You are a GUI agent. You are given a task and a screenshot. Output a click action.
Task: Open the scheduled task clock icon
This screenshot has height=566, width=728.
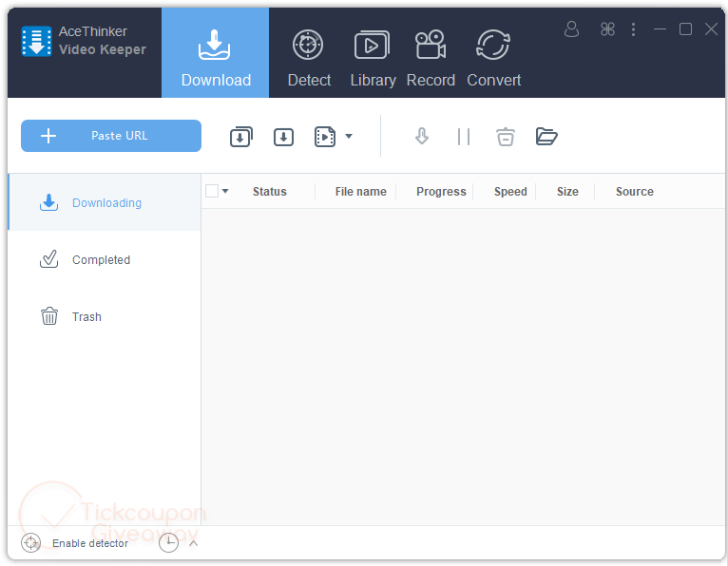[168, 543]
